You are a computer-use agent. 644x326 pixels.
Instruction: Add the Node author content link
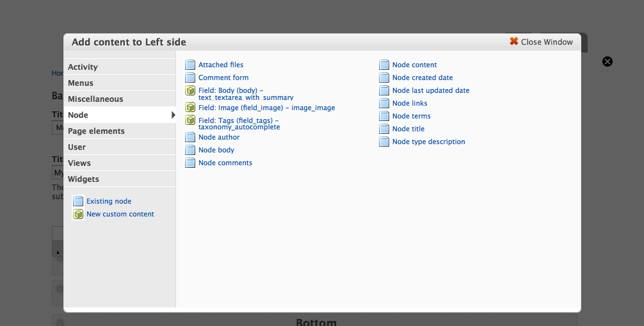(219, 137)
